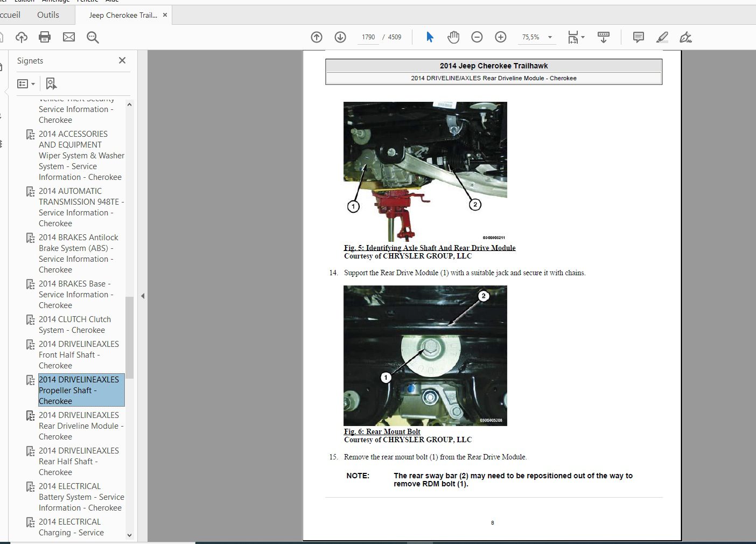Screen dimensions: 756x544
Task: Click bookmark icon beside Brakes Antilock entry
Action: tap(31, 238)
